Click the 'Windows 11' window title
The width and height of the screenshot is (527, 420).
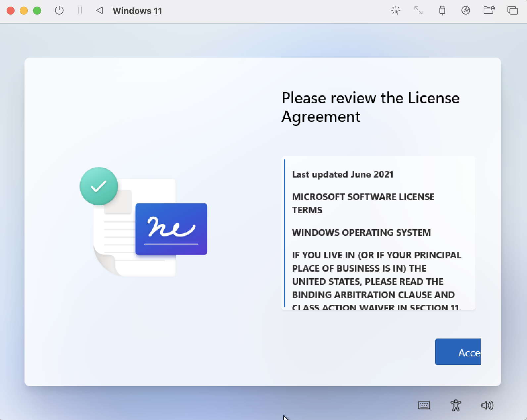click(137, 11)
